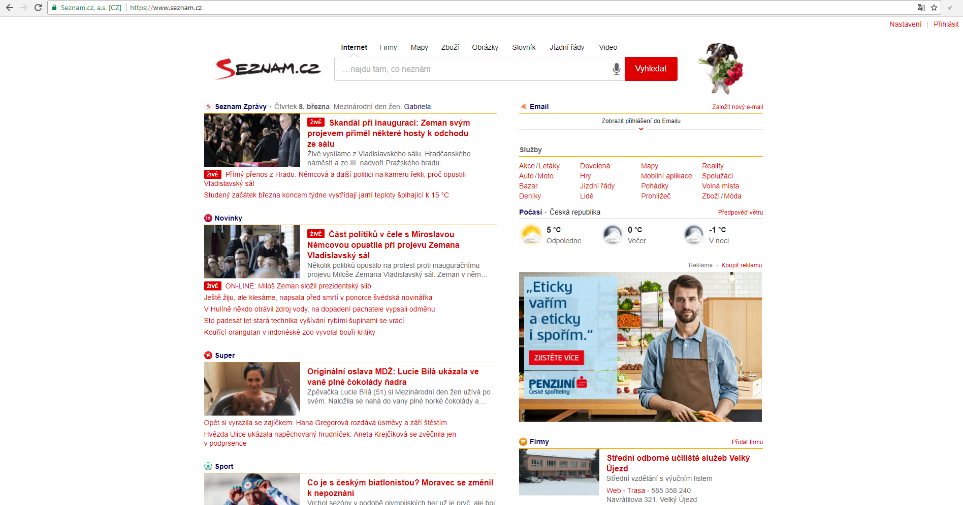Click the Email envelope icon

(x=523, y=106)
